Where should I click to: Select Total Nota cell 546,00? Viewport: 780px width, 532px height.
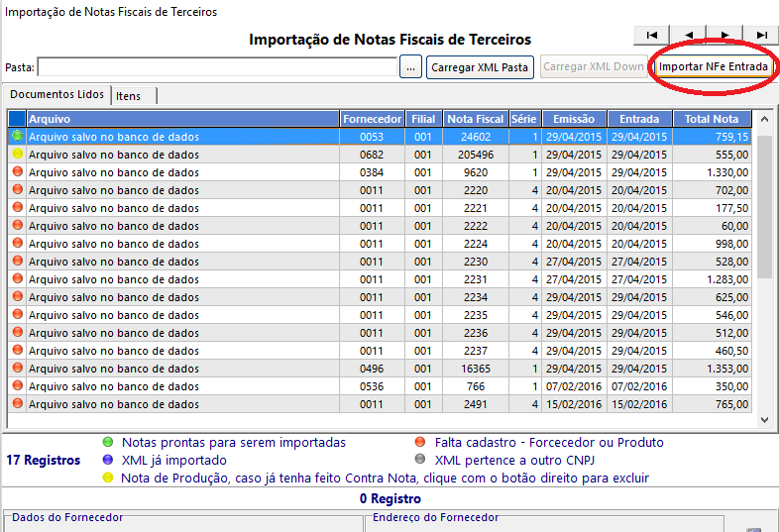point(712,315)
